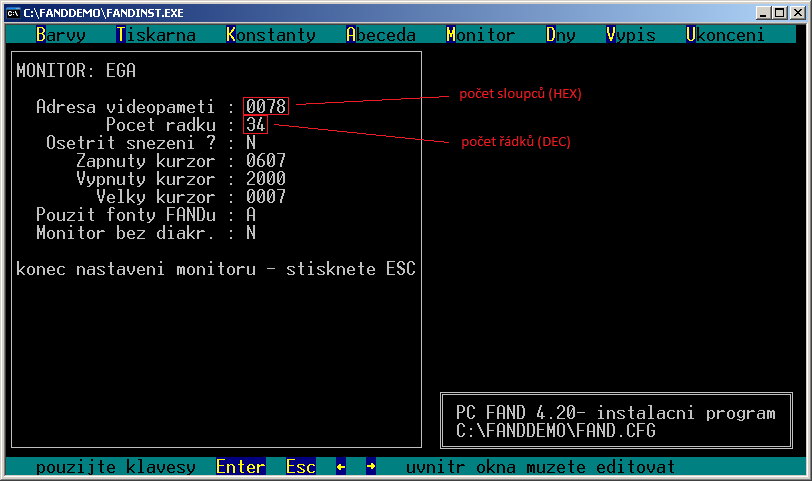Select the Konstanty menu item
The height and width of the screenshot is (481, 812).
pyautogui.click(x=271, y=35)
